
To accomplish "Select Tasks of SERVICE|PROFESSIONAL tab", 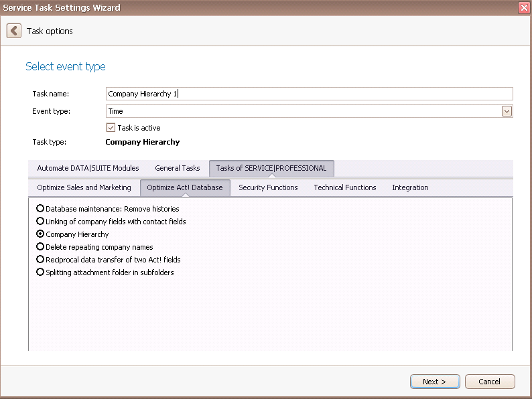I will (x=271, y=168).
